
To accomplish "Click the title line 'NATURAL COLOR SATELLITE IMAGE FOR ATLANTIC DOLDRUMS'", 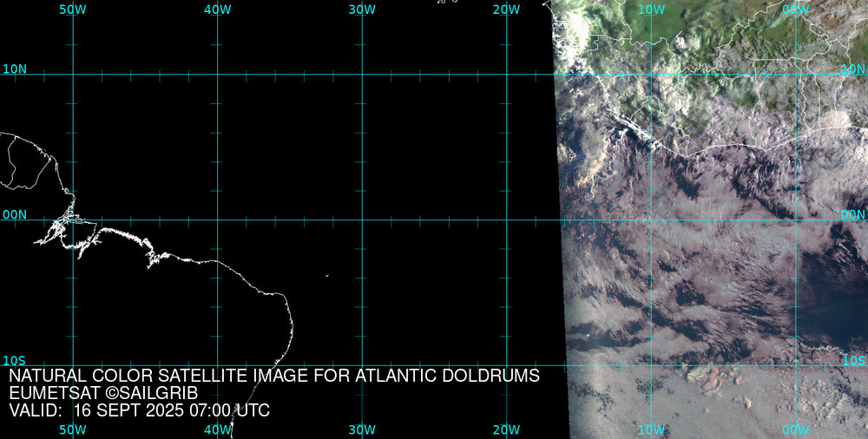I will click(x=274, y=376).
